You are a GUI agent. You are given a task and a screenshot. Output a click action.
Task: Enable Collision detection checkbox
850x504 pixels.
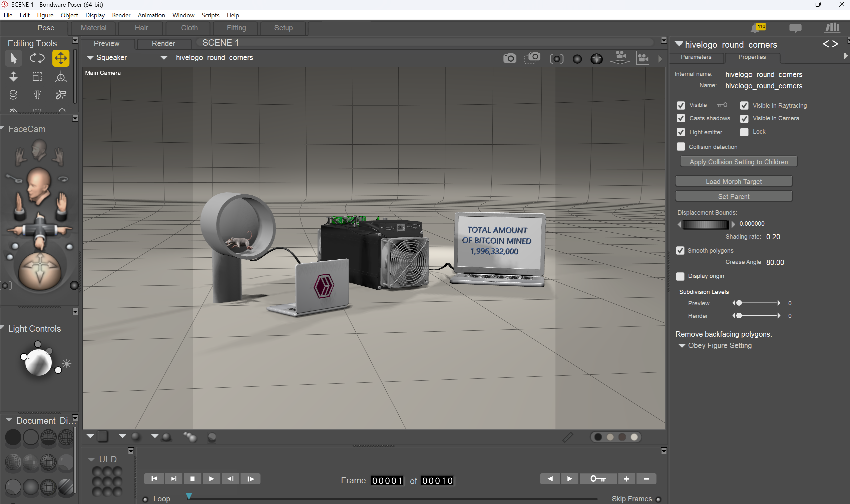pyautogui.click(x=681, y=147)
